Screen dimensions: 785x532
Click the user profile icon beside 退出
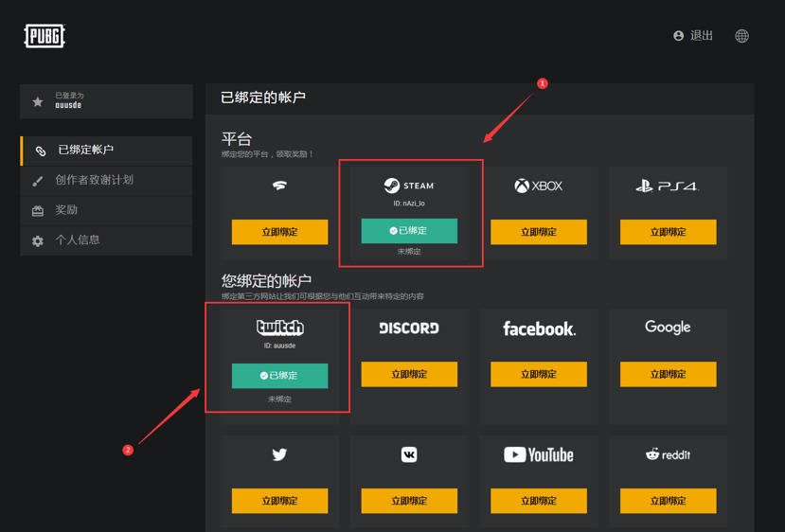(x=678, y=36)
